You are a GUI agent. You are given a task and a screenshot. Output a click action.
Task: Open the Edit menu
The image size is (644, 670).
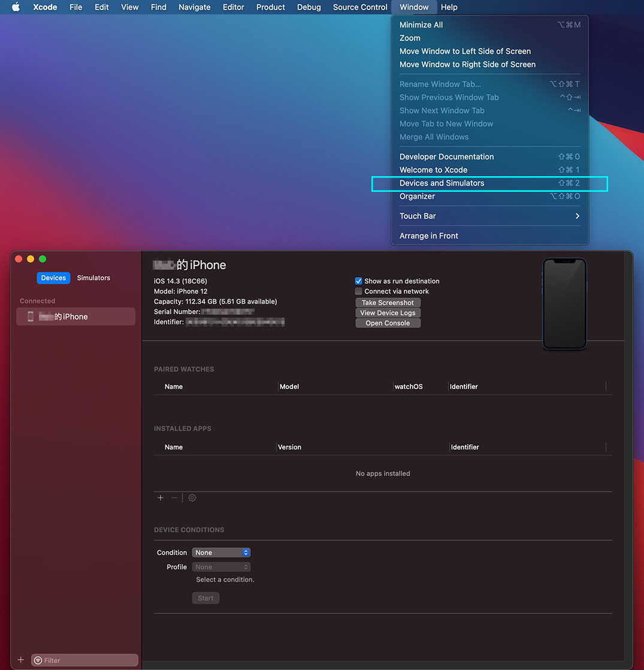(102, 7)
